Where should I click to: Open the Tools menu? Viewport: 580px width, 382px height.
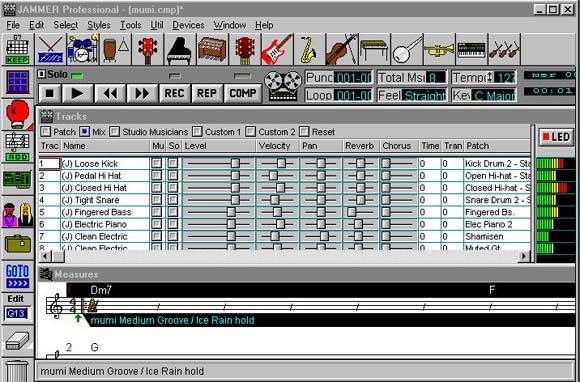pos(131,25)
